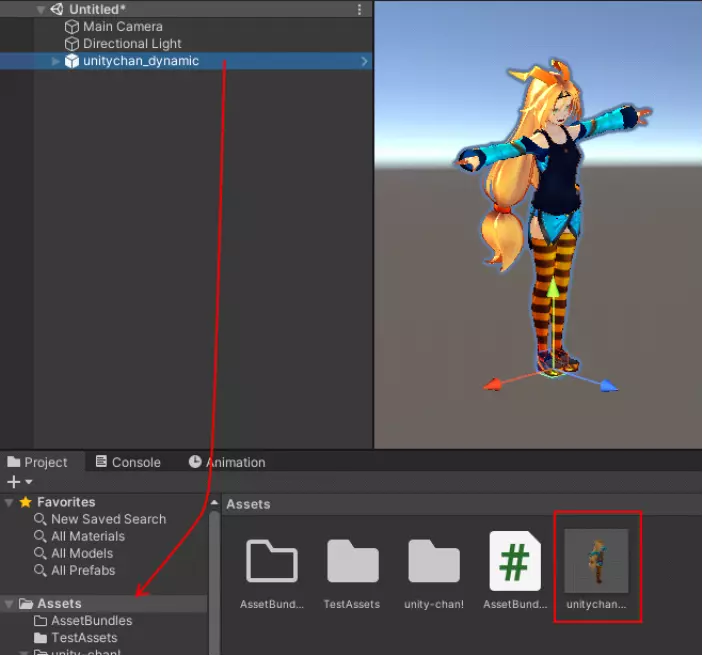
Task: Select All Prefabs saved search
Action: [x=83, y=570]
